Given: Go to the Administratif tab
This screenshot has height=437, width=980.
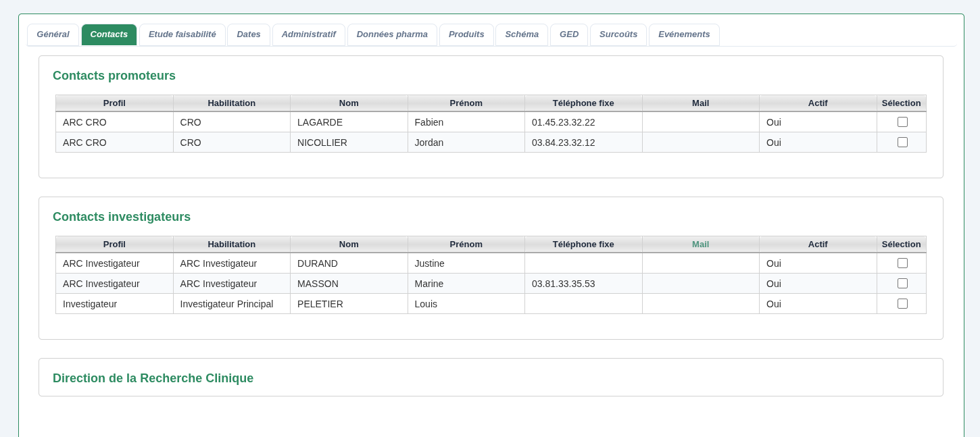Looking at the screenshot, I should pos(308,34).
